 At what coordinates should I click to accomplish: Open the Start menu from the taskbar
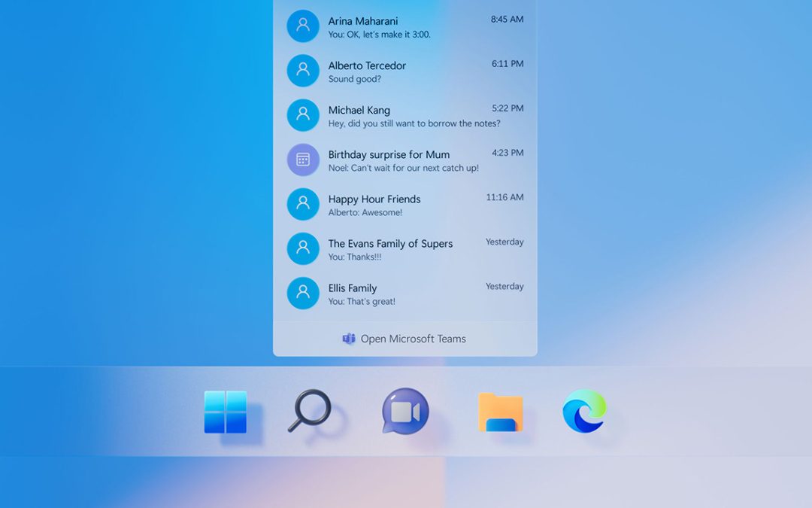pyautogui.click(x=227, y=412)
